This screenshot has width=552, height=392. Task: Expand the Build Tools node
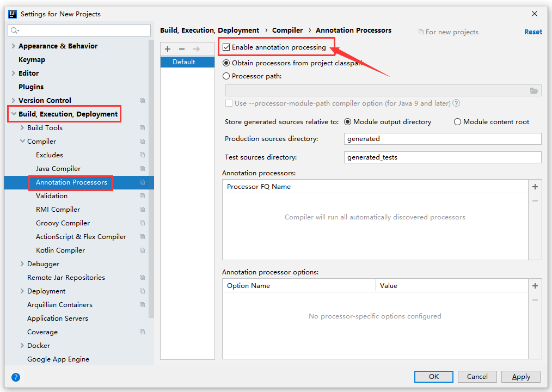pyautogui.click(x=22, y=128)
